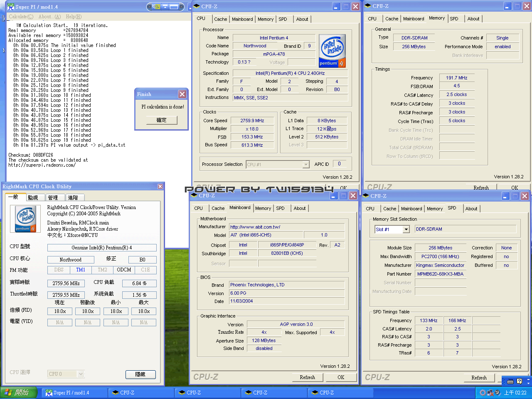
Task: Close the RightMark CPU Clock Utility window
Action: (160, 187)
